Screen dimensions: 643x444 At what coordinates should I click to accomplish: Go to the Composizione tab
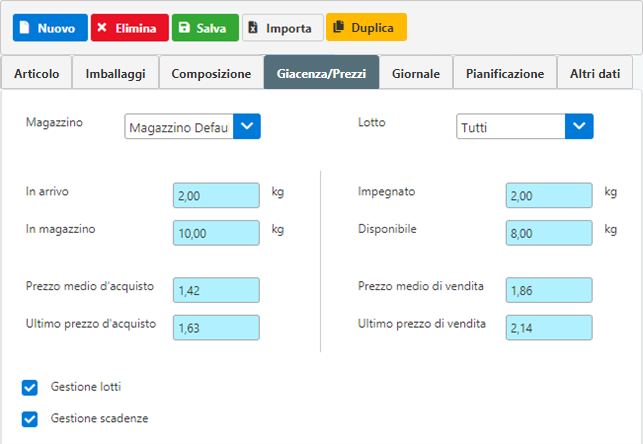[x=211, y=73]
